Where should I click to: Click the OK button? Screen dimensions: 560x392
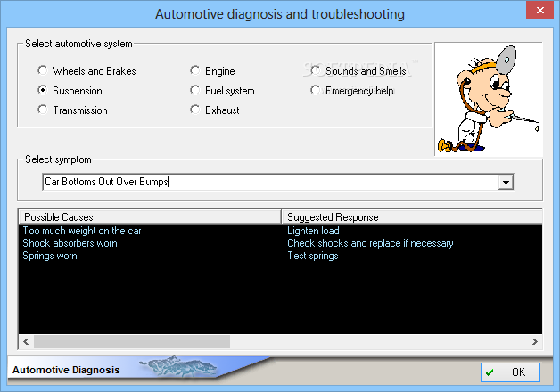click(x=510, y=372)
